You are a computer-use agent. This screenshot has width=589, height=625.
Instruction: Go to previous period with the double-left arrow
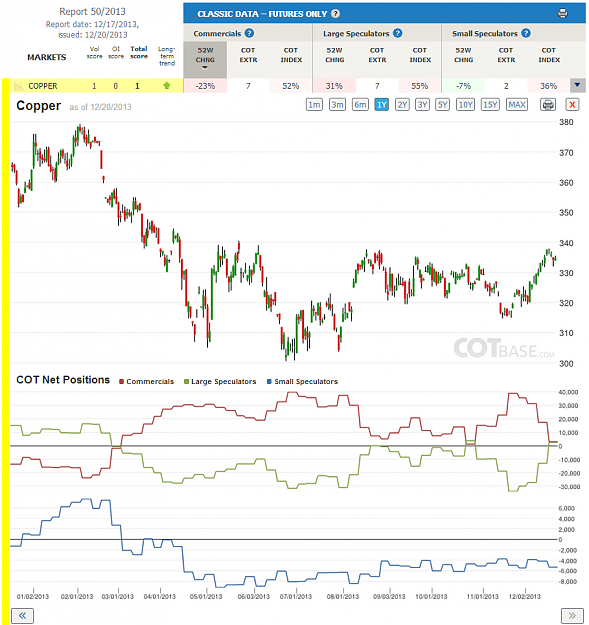22,615
